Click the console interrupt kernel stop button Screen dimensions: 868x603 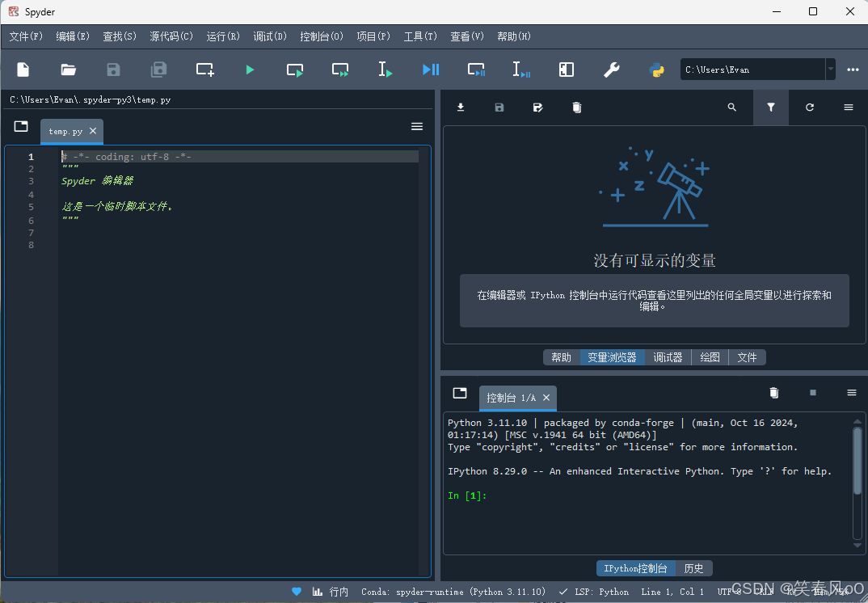tap(813, 393)
